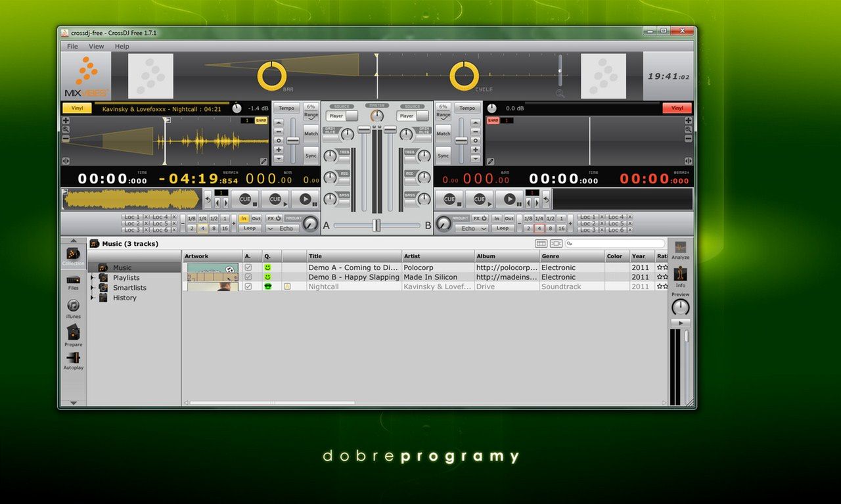The image size is (841, 504).
Task: Switch browser to list view icon
Action: [x=541, y=244]
